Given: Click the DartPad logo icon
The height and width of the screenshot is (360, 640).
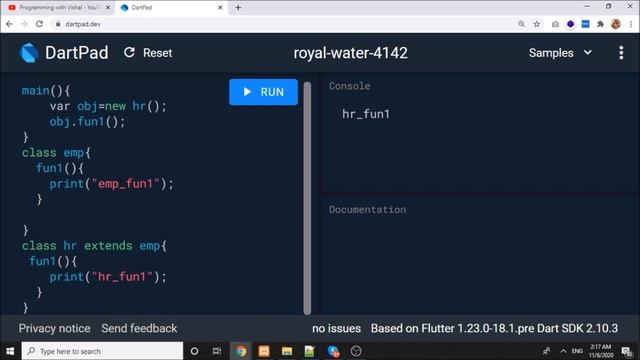Looking at the screenshot, I should point(29,53).
